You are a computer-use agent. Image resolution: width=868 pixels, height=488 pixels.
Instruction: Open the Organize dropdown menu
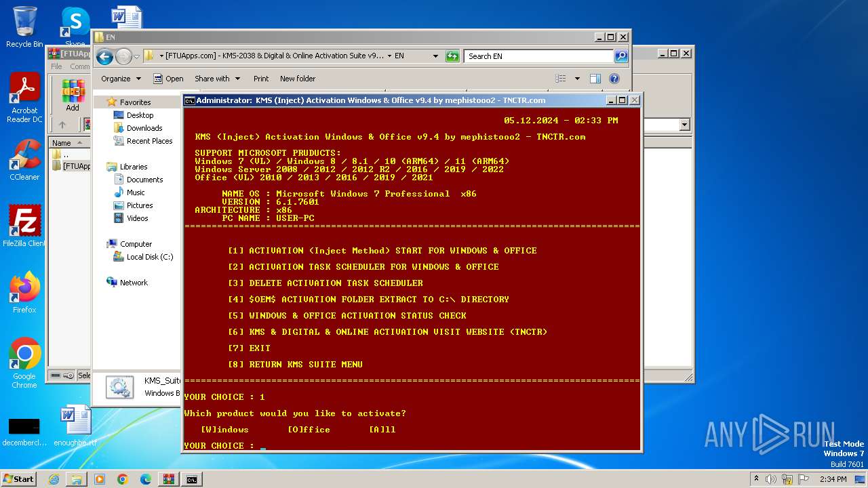tap(121, 79)
